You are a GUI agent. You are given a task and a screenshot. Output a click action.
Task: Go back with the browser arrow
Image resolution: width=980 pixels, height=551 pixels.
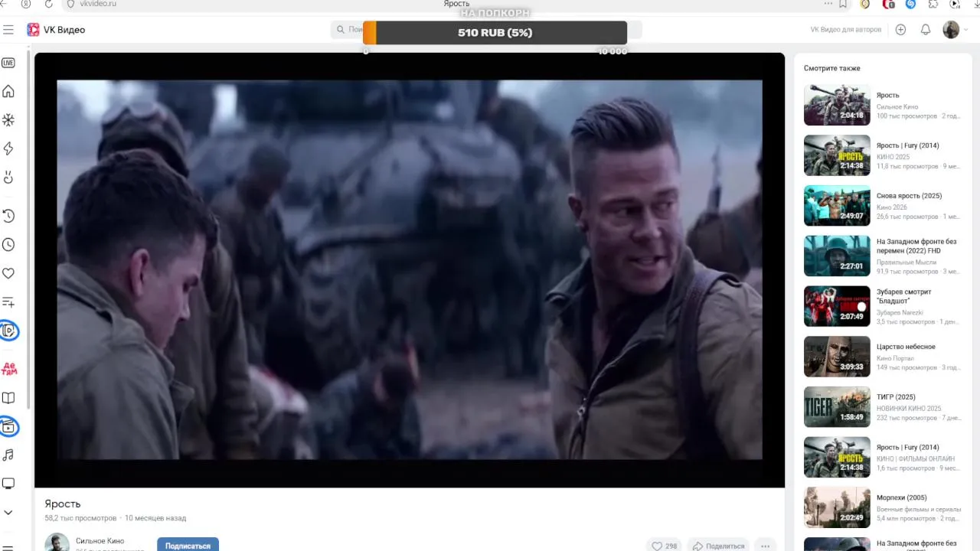pos(5,4)
